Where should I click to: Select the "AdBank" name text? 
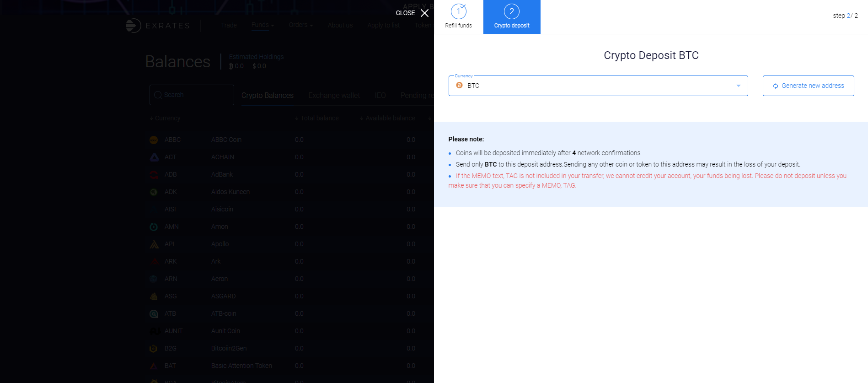pyautogui.click(x=222, y=174)
